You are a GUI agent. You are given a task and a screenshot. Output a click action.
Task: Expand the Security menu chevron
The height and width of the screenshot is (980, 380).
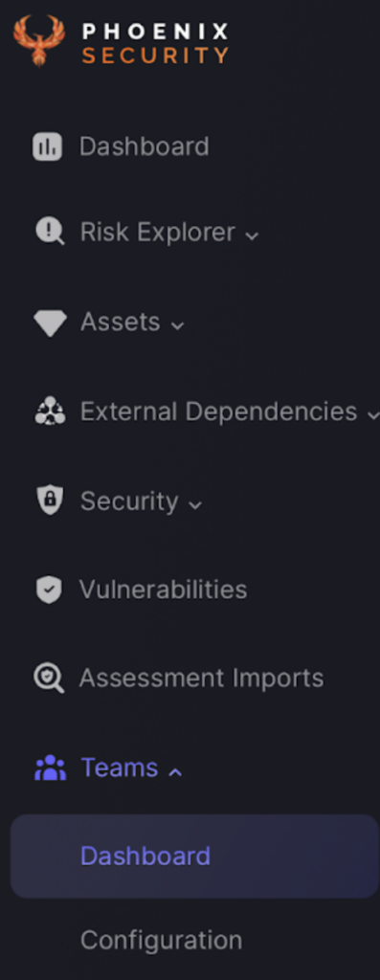[195, 505]
